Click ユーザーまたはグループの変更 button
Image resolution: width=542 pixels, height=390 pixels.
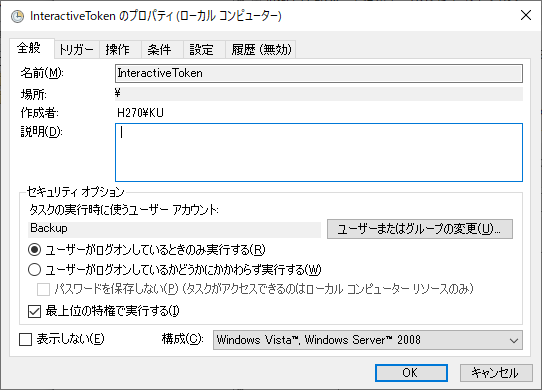point(420,229)
